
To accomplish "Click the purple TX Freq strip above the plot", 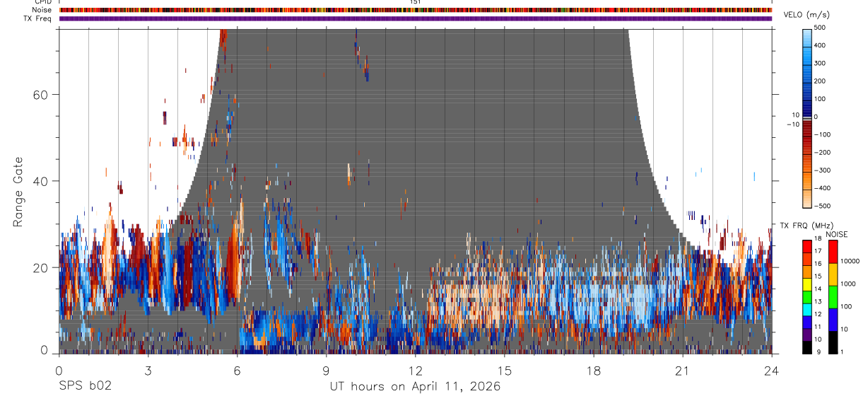I will click(416, 18).
